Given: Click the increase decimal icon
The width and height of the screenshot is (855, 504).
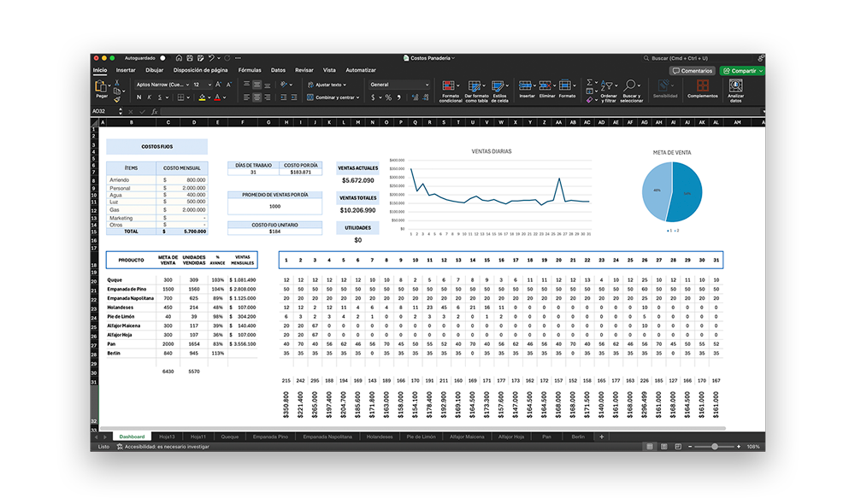Looking at the screenshot, I should [x=415, y=97].
